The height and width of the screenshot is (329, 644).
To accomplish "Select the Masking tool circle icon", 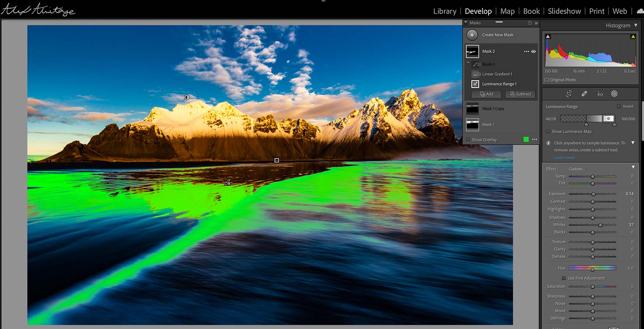I will [614, 94].
